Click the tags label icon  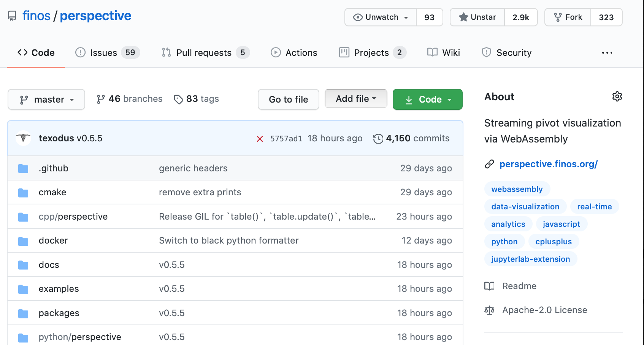point(178,100)
